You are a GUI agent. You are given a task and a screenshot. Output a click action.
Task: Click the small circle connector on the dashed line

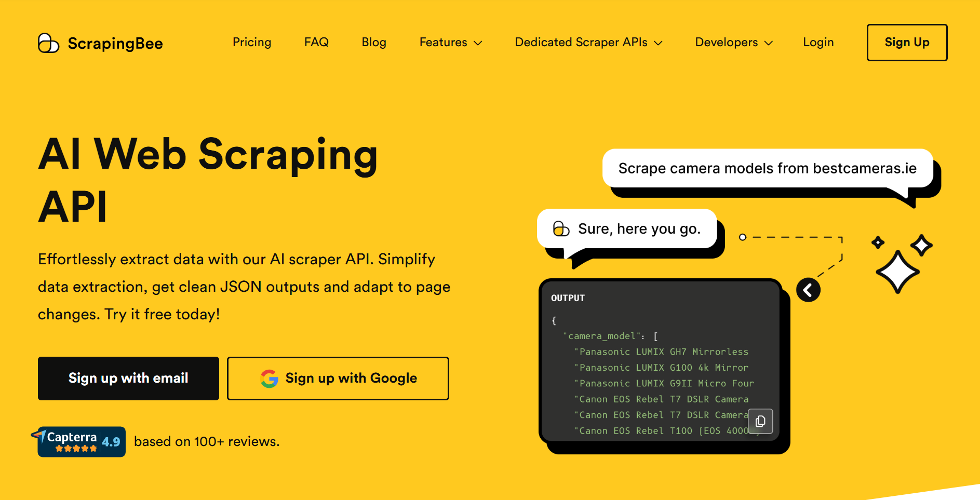coord(743,237)
